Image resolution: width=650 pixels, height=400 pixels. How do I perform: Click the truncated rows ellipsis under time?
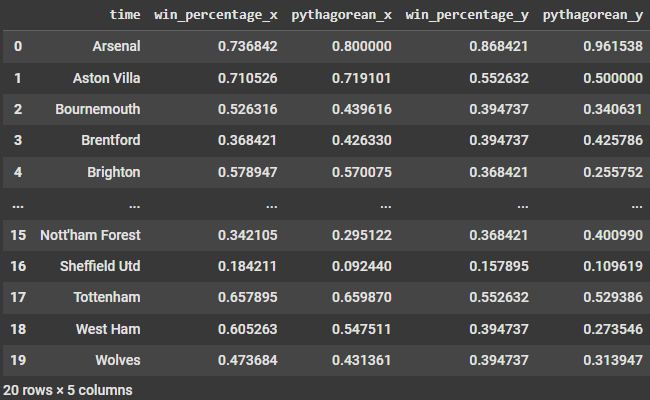(x=134, y=206)
